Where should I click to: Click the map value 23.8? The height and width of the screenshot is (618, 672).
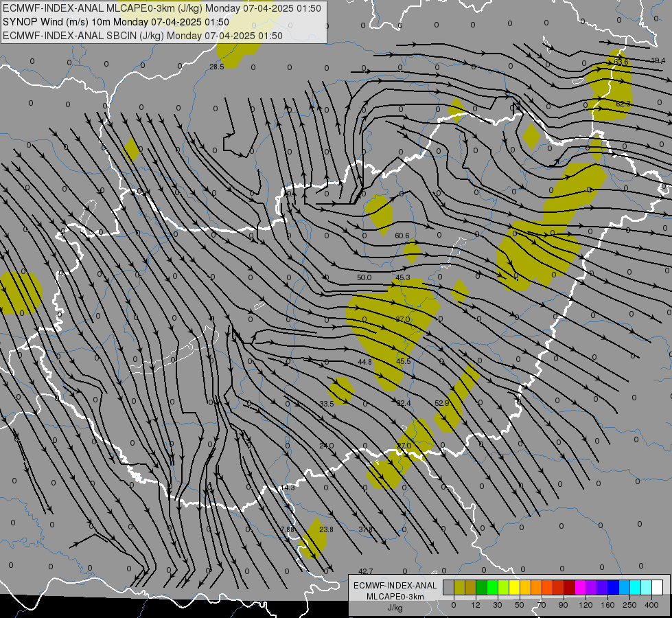pos(326,529)
